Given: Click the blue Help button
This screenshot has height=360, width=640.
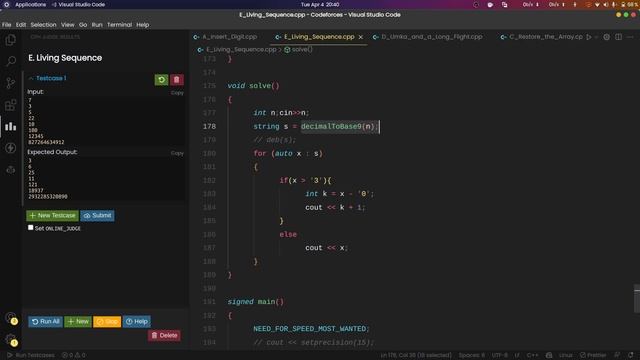Looking at the screenshot, I should [137, 322].
